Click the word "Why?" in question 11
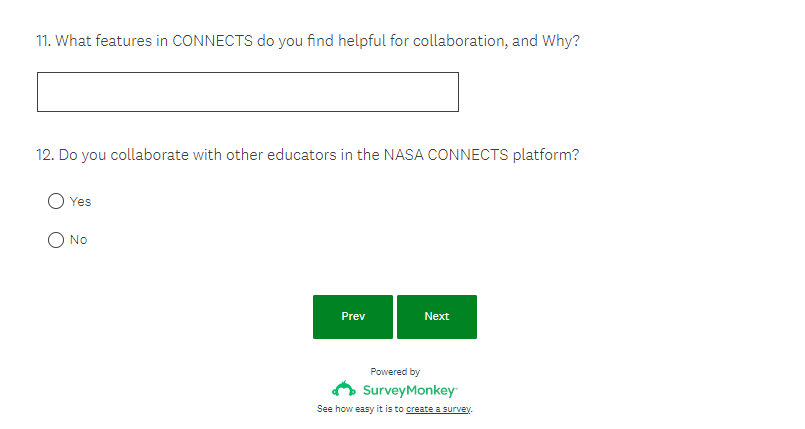This screenshot has width=805, height=429. pos(561,41)
